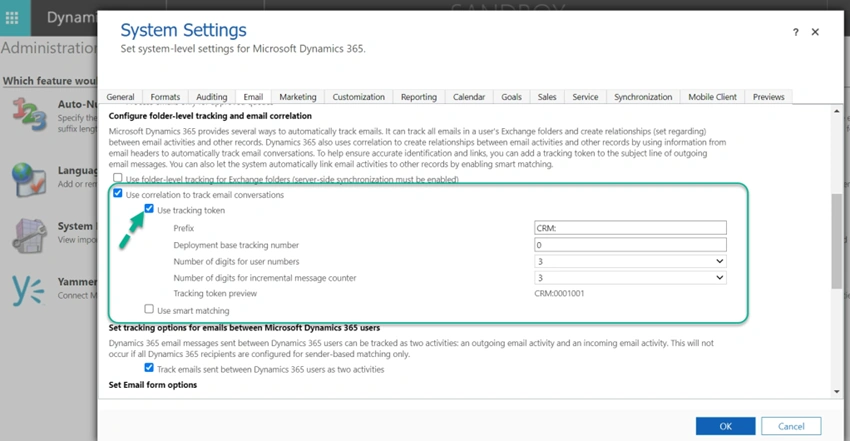
Task: Open the Sales tab
Action: pos(547,97)
